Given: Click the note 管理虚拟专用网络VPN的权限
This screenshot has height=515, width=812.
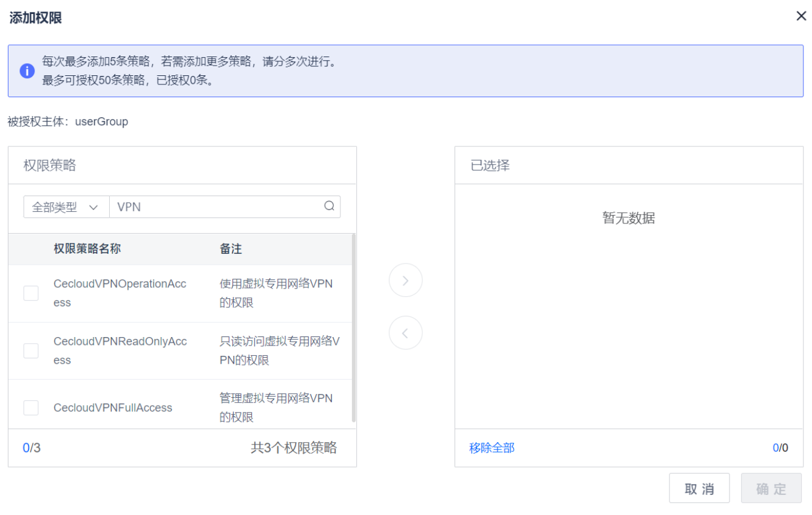Looking at the screenshot, I should (x=276, y=408).
